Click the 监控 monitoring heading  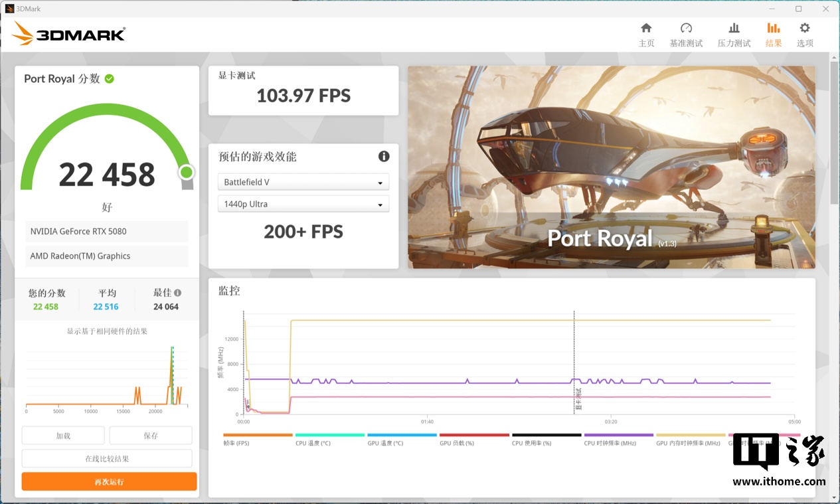click(x=229, y=291)
